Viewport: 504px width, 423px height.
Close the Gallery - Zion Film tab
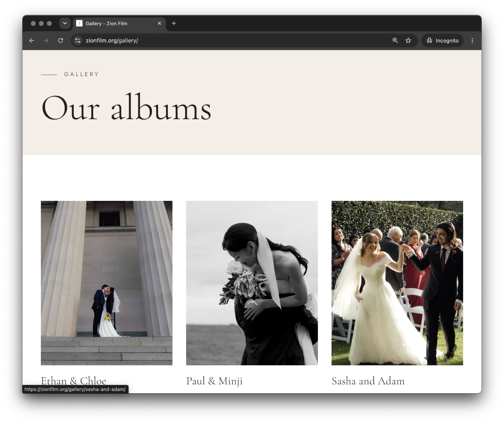point(159,23)
